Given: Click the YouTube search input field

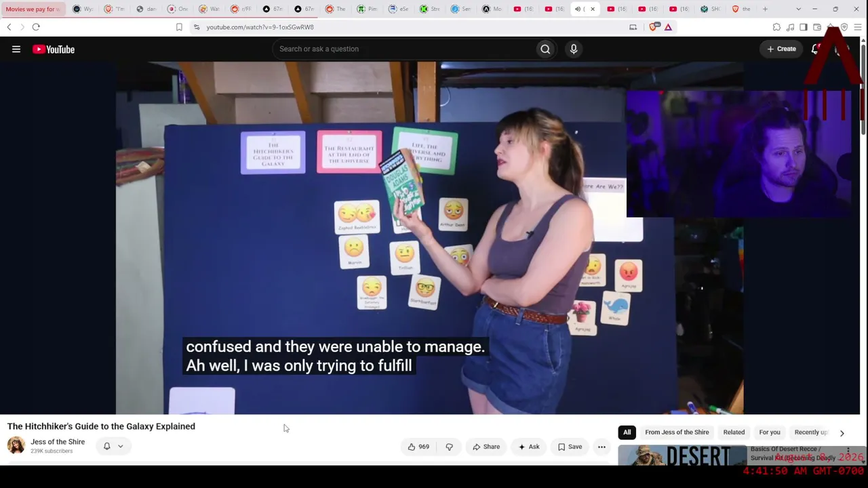Looking at the screenshot, I should [x=404, y=49].
